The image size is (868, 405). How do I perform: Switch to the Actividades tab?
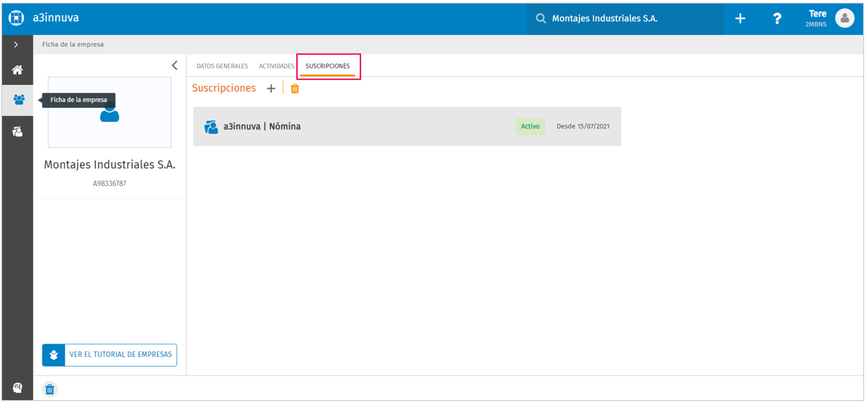click(277, 66)
